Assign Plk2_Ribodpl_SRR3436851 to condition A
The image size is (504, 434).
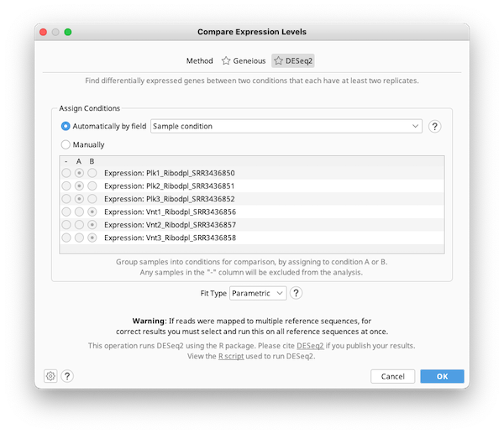79,186
